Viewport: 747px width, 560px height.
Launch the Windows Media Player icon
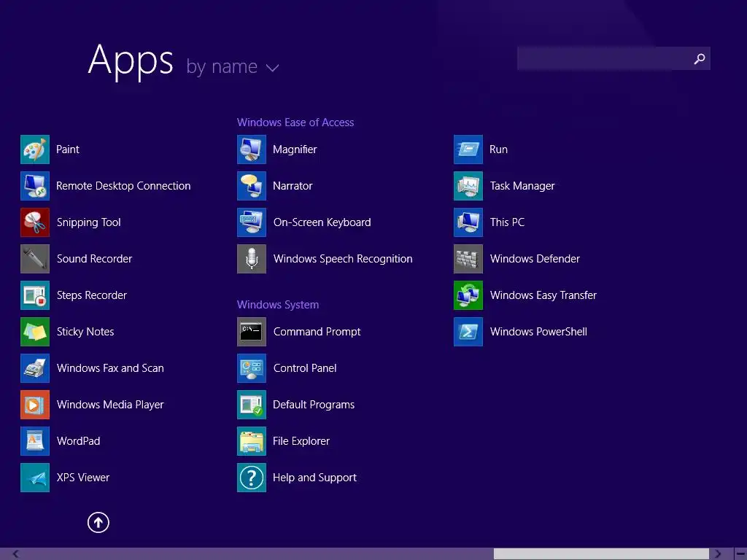point(35,404)
